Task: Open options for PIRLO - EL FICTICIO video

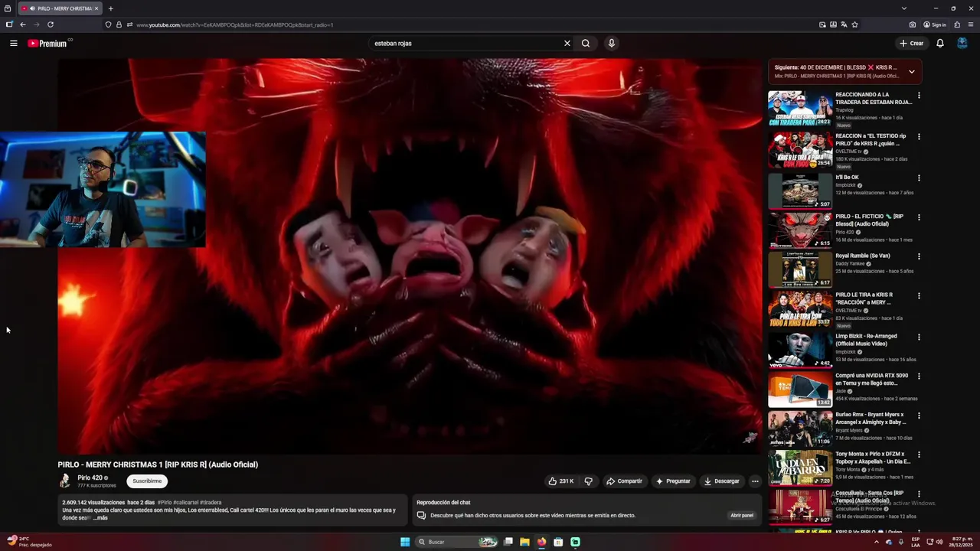Action: (919, 217)
